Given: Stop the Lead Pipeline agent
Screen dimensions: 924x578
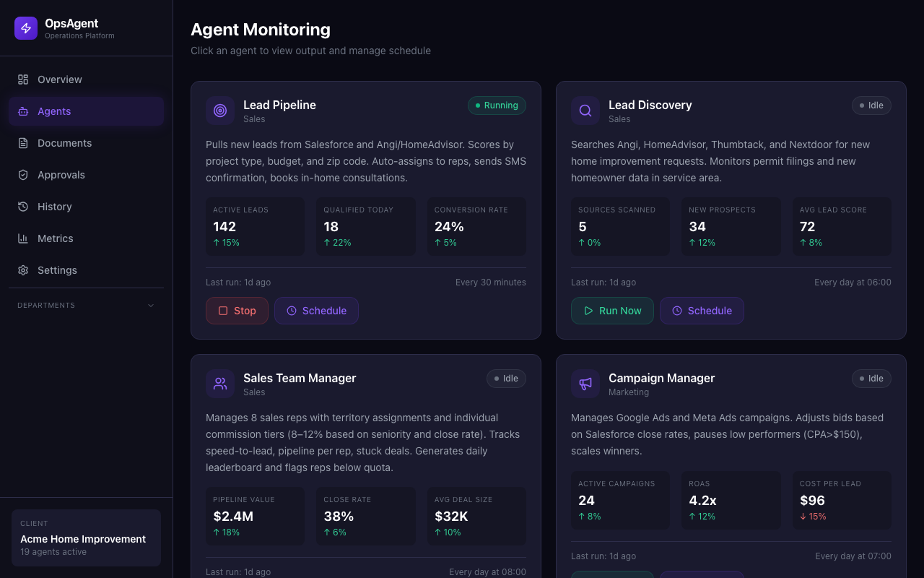Looking at the screenshot, I should [237, 310].
